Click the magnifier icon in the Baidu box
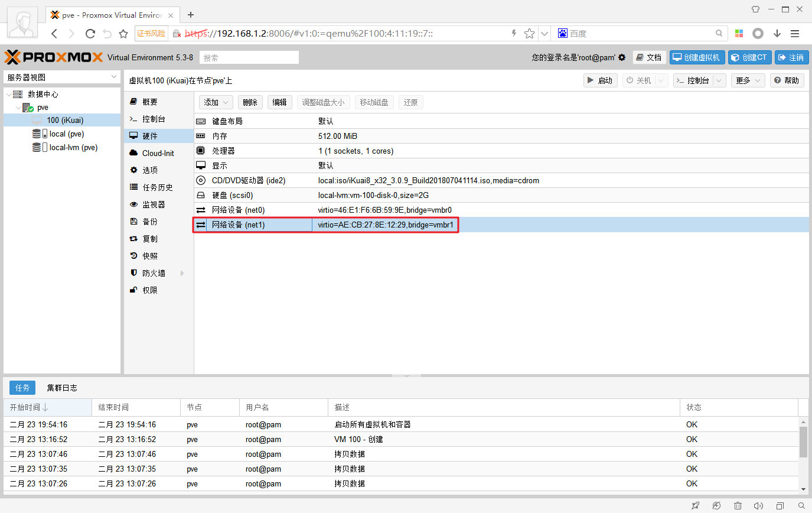 coord(719,34)
